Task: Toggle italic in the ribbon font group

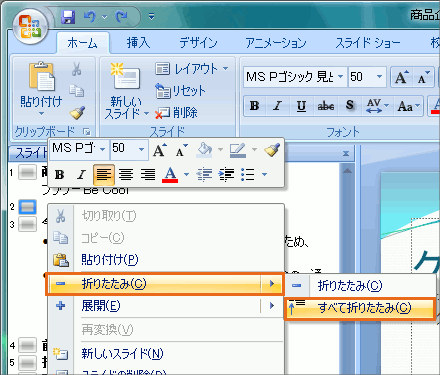Action: pyautogui.click(x=278, y=106)
